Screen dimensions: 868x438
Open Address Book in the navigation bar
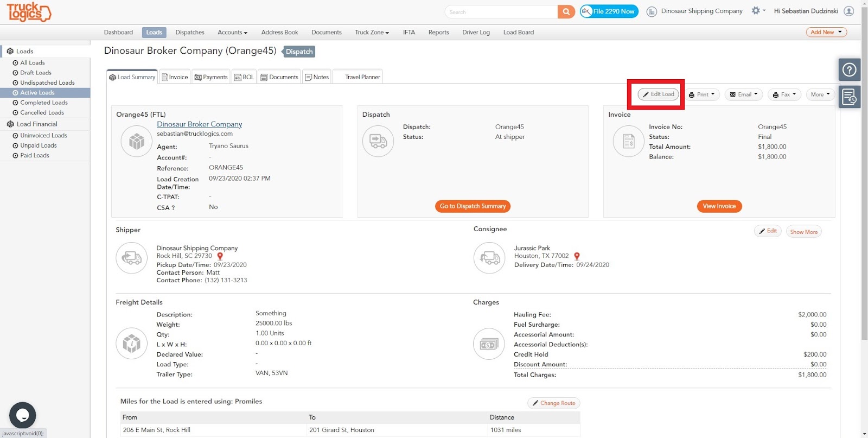click(x=279, y=33)
